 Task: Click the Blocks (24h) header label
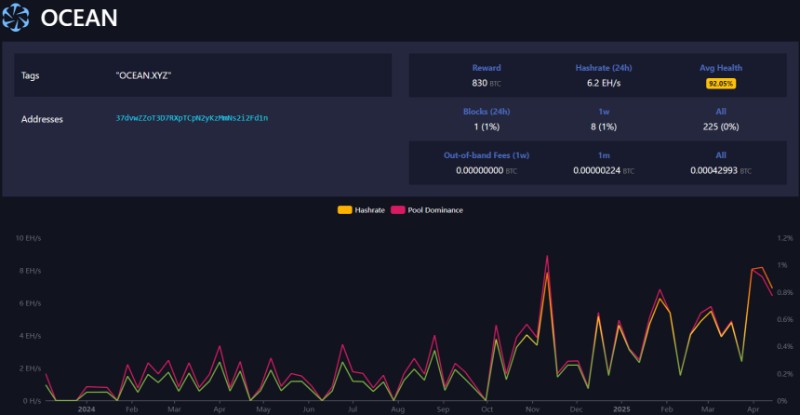point(486,111)
